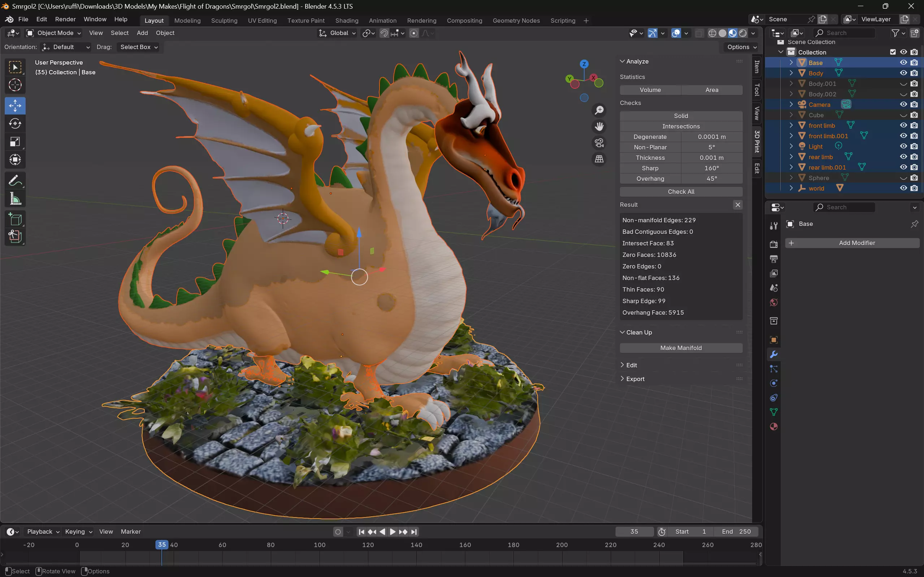
Task: Toggle snapping magnet in header
Action: coord(384,33)
